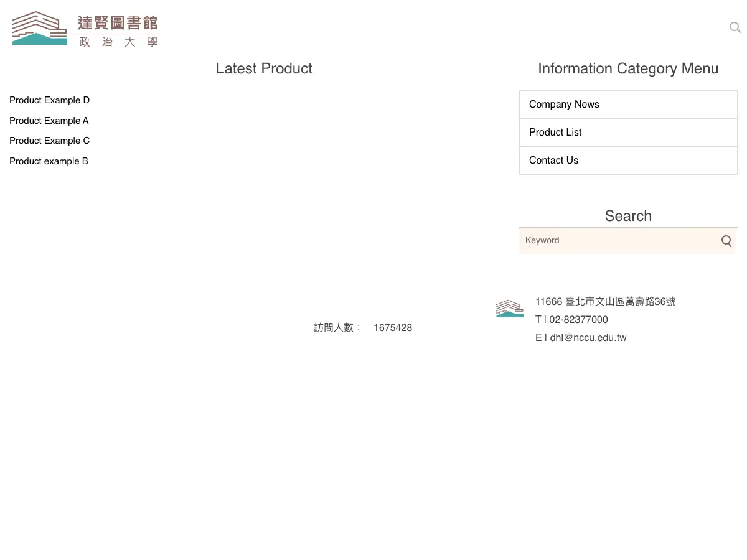Click the visitor count 1675428
The image size is (747, 560).
click(393, 328)
